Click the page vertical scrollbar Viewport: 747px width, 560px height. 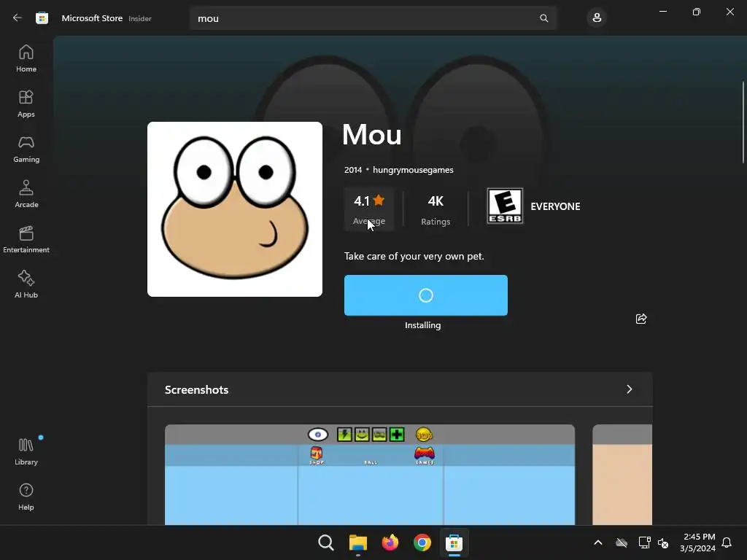coord(743,122)
